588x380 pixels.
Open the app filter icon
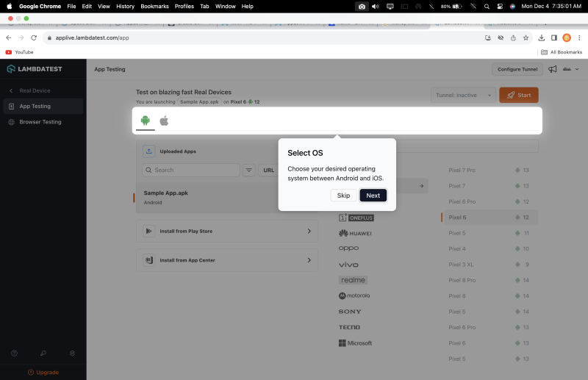click(x=249, y=170)
